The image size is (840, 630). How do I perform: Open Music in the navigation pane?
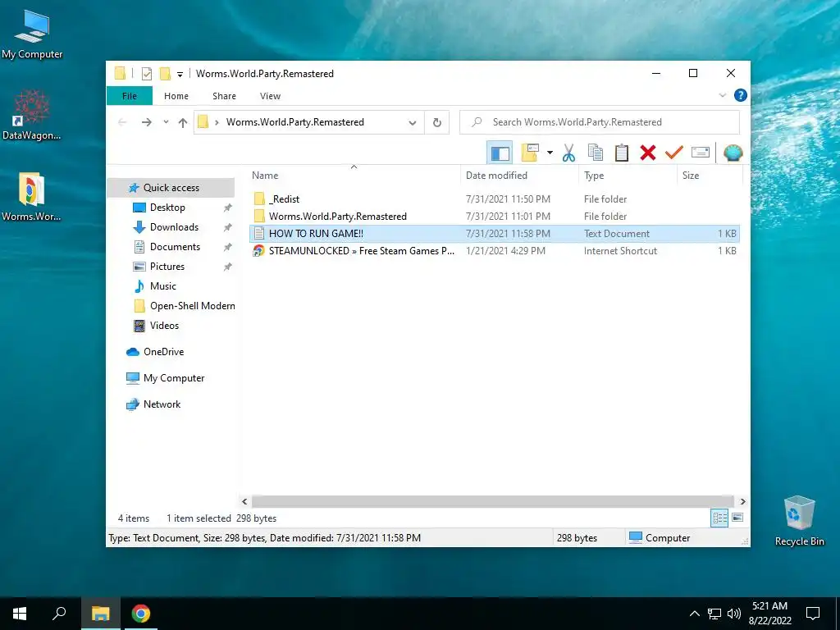[163, 286]
